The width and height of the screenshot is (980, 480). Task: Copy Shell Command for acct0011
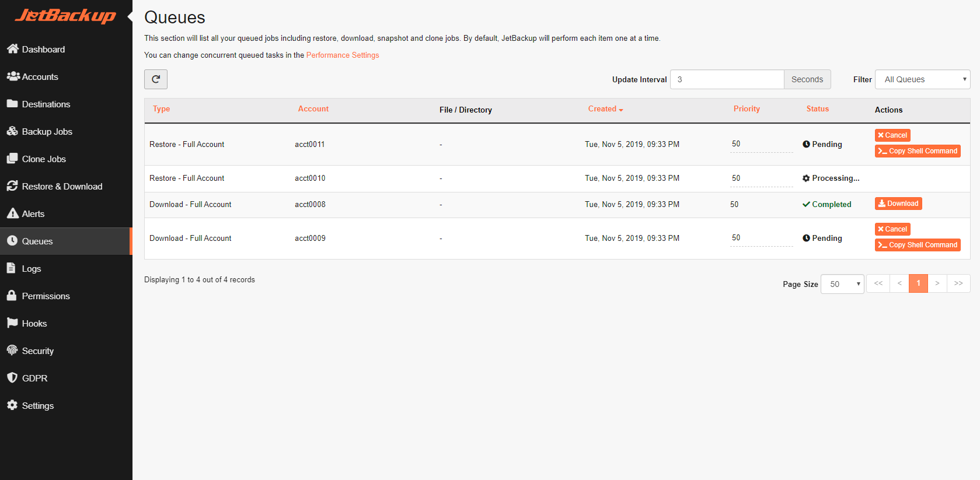pos(918,151)
